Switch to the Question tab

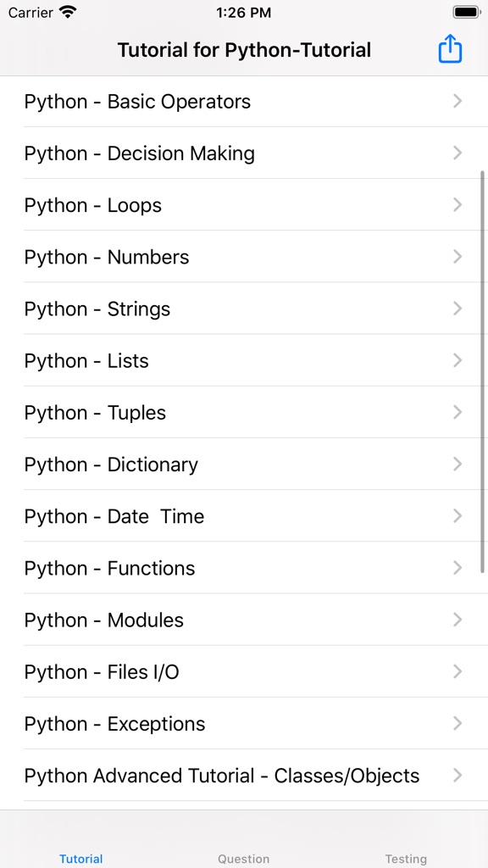tap(243, 859)
